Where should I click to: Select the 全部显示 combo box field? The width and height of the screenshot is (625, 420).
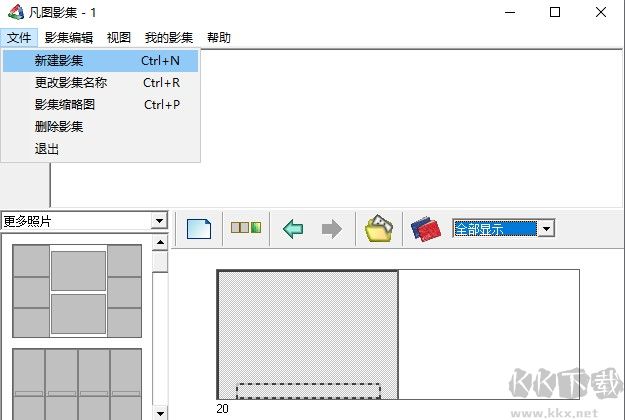[x=495, y=229]
